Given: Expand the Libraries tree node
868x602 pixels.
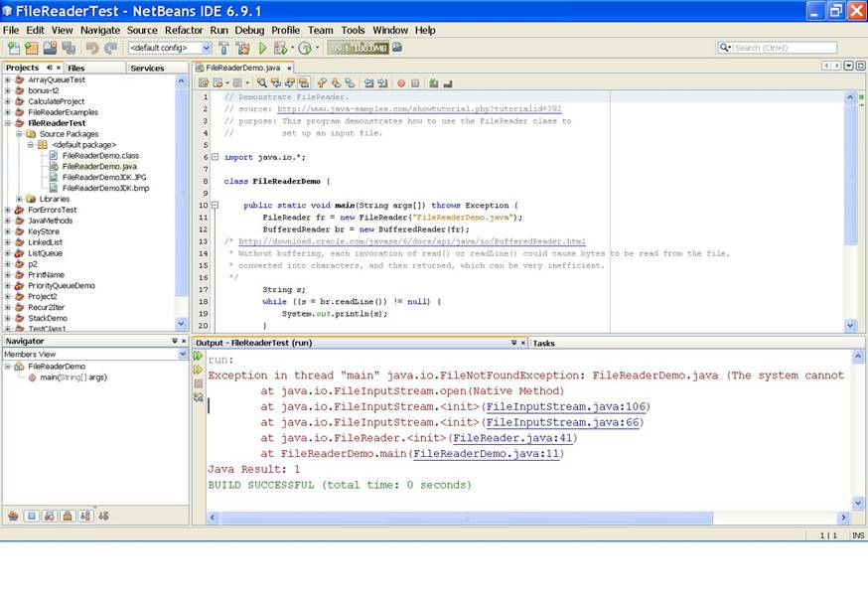Looking at the screenshot, I should (x=19, y=199).
